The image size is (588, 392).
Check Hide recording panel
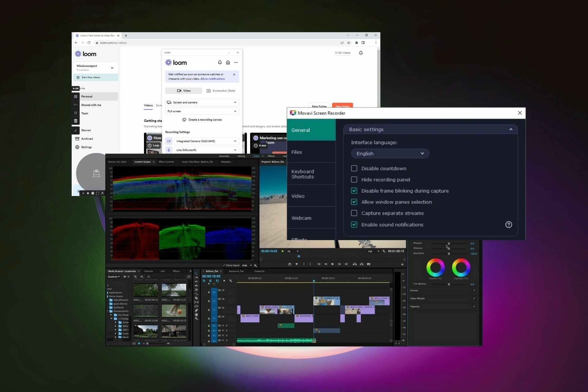tap(354, 179)
